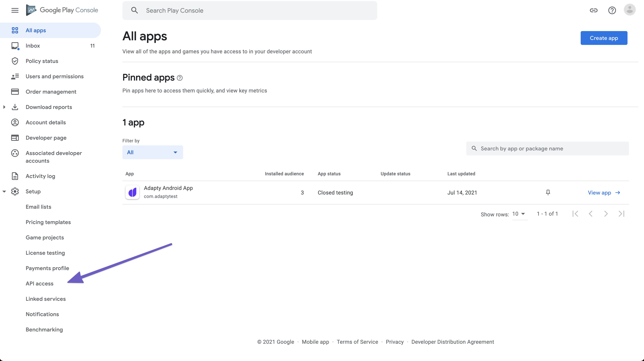Open API access in Setup menu
This screenshot has width=644, height=361.
pos(40,284)
